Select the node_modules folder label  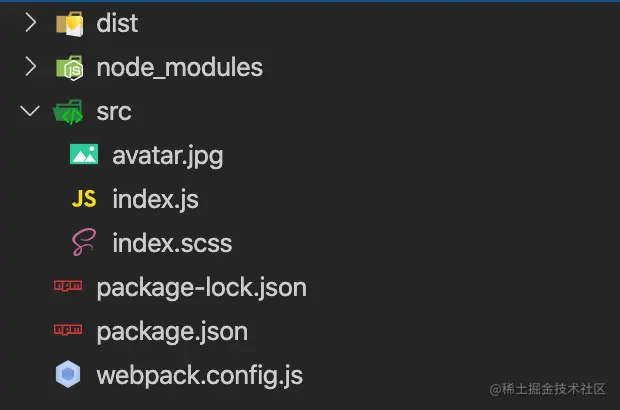point(179,67)
